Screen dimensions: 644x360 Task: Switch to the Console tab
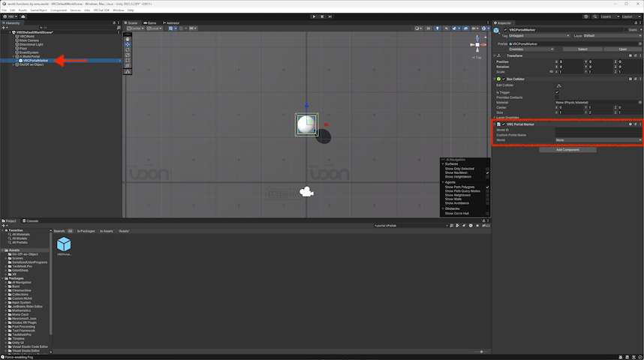[x=32, y=220]
